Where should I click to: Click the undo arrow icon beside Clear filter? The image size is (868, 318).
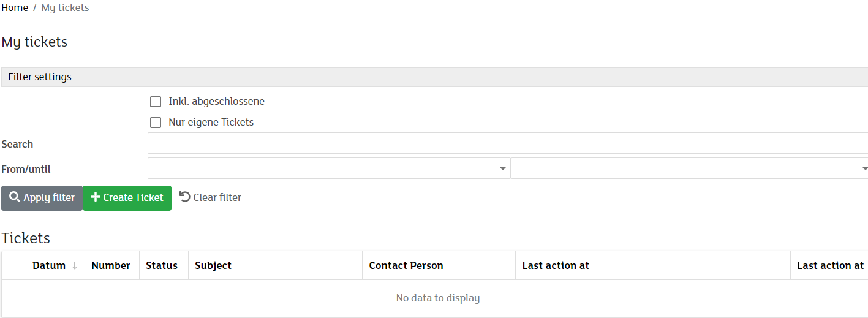click(185, 197)
